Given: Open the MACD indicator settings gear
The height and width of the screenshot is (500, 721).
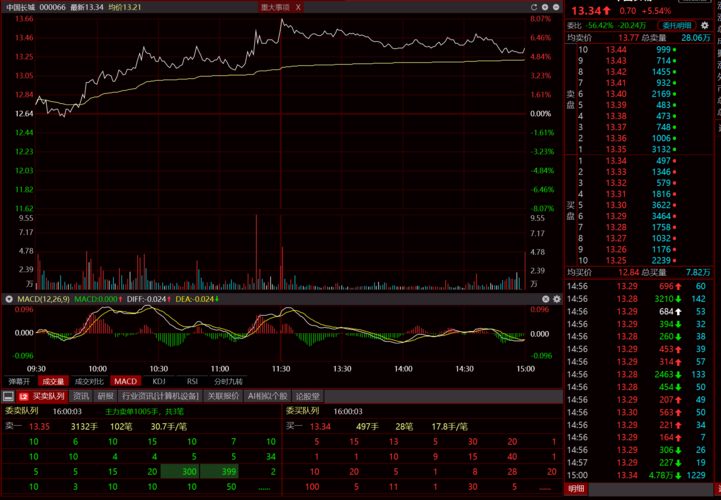Looking at the screenshot, I should click(x=556, y=299).
